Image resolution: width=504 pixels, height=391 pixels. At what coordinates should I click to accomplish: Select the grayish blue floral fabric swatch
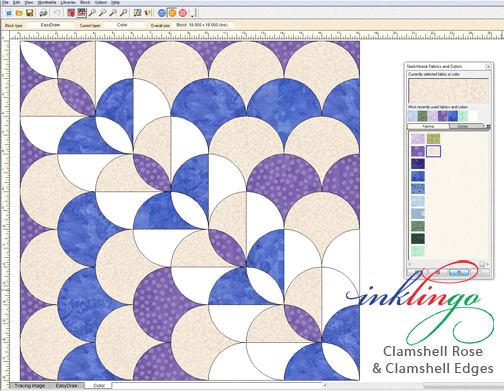pyautogui.click(x=418, y=213)
